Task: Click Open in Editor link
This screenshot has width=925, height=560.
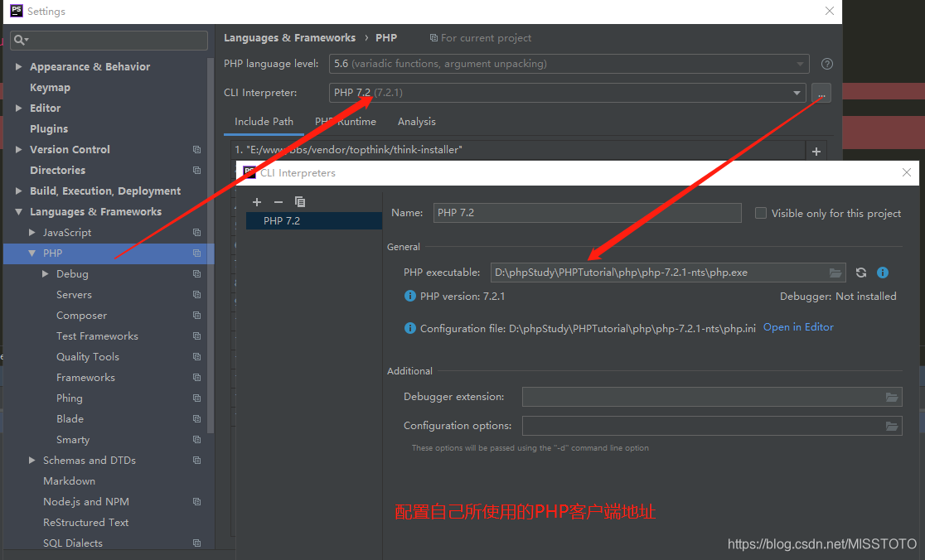Action: 798,327
